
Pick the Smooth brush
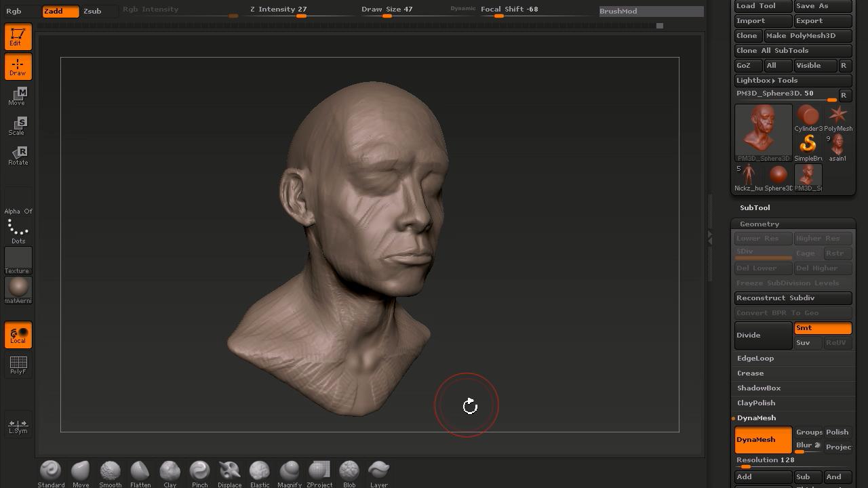coord(110,472)
